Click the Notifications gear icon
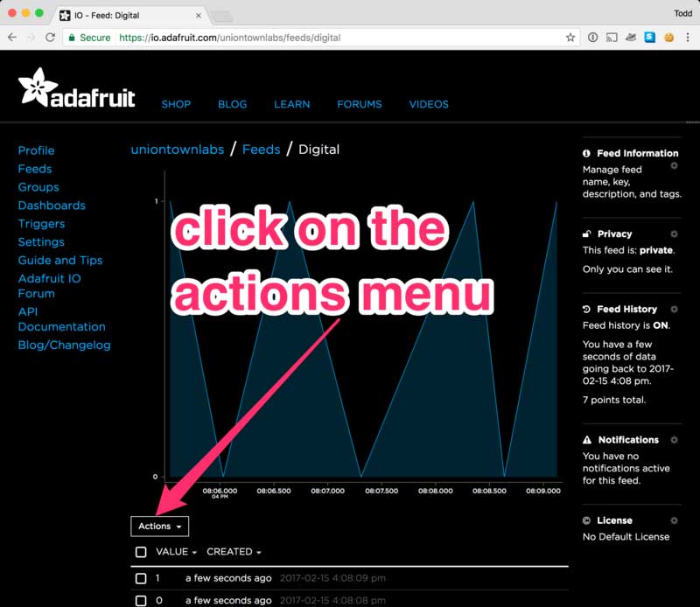Viewport: 700px width, 607px height. 674,440
